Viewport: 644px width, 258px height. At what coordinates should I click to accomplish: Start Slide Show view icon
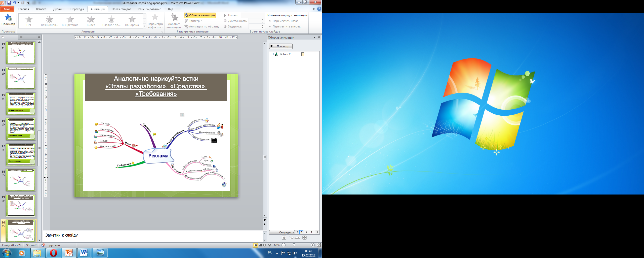[x=270, y=245]
